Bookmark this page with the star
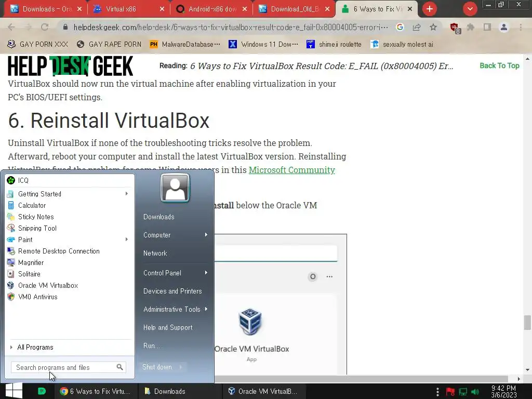This screenshot has height=399, width=532. pyautogui.click(x=433, y=27)
